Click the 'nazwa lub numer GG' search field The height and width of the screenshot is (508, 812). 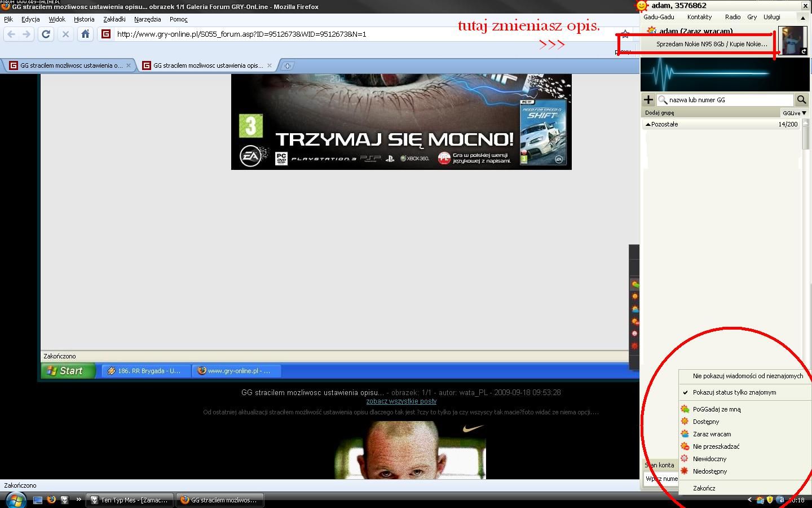[727, 100]
